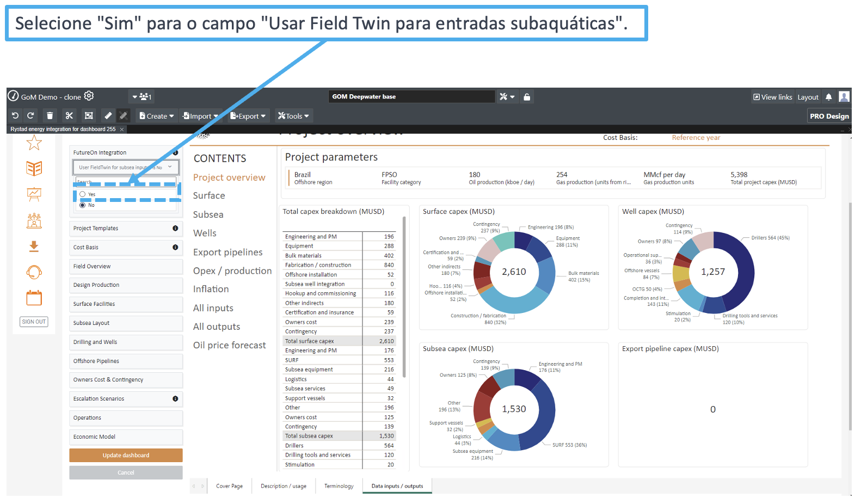Click the PRO Design tab
The width and height of the screenshot is (861, 504).
pyautogui.click(x=829, y=116)
